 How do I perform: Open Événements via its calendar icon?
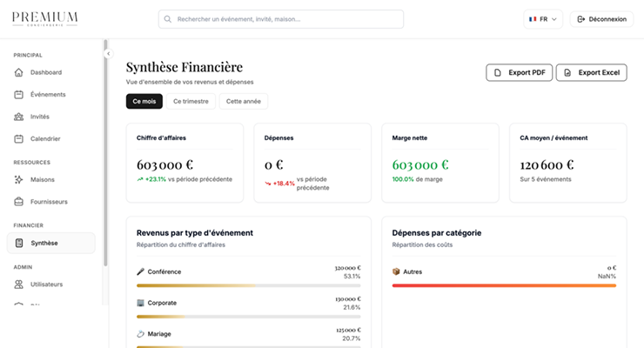pyautogui.click(x=19, y=94)
